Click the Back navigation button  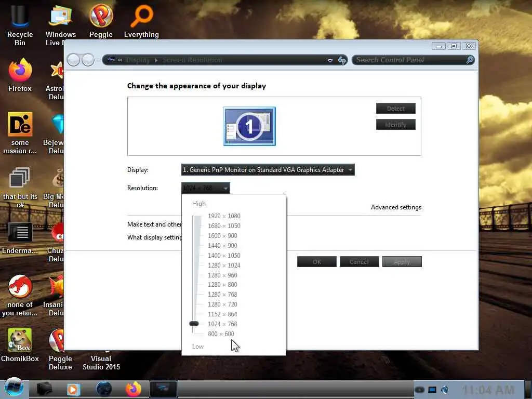pos(73,60)
